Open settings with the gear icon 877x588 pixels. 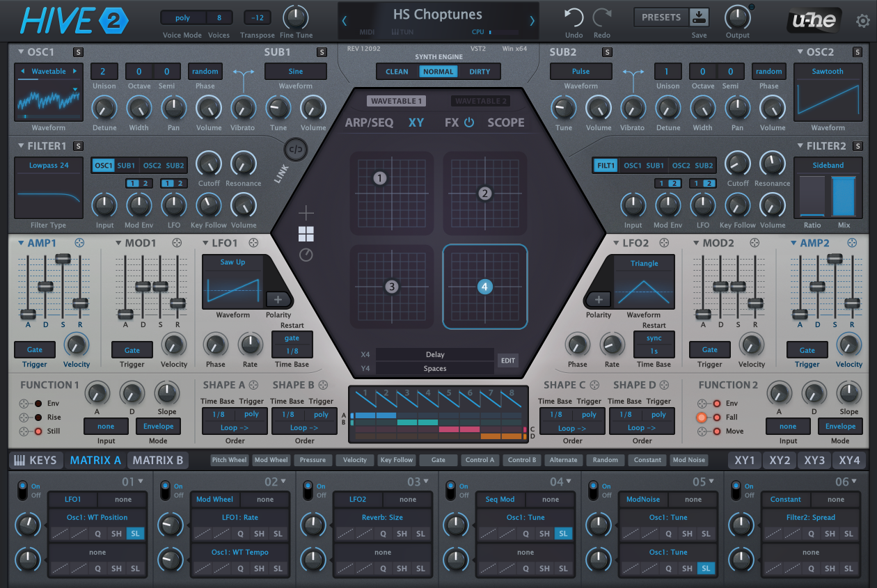point(862,21)
